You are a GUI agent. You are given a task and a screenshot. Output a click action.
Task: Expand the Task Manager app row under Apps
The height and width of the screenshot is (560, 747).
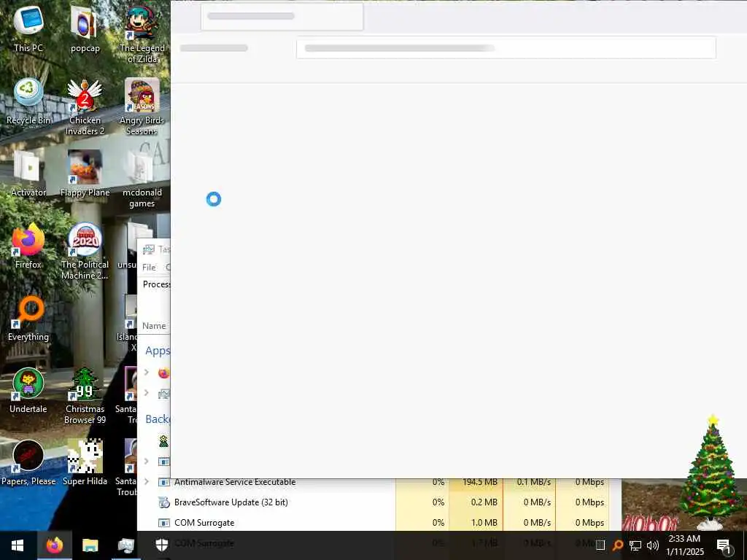[147, 393]
